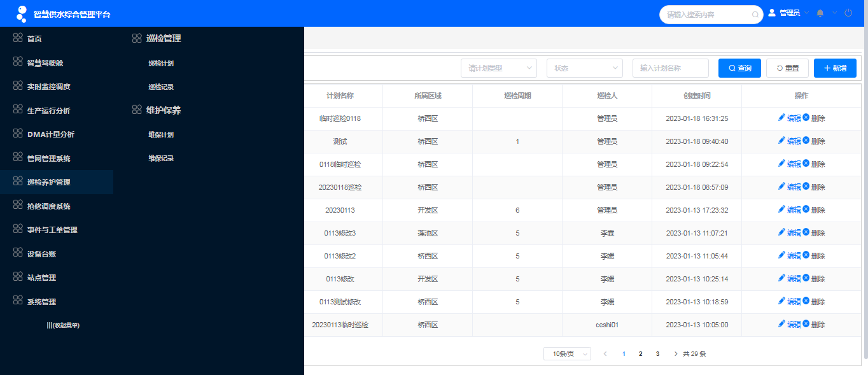Open 生产运行分析 via its sidebar icon
Screen dimensions: 868x375
[x=18, y=110]
